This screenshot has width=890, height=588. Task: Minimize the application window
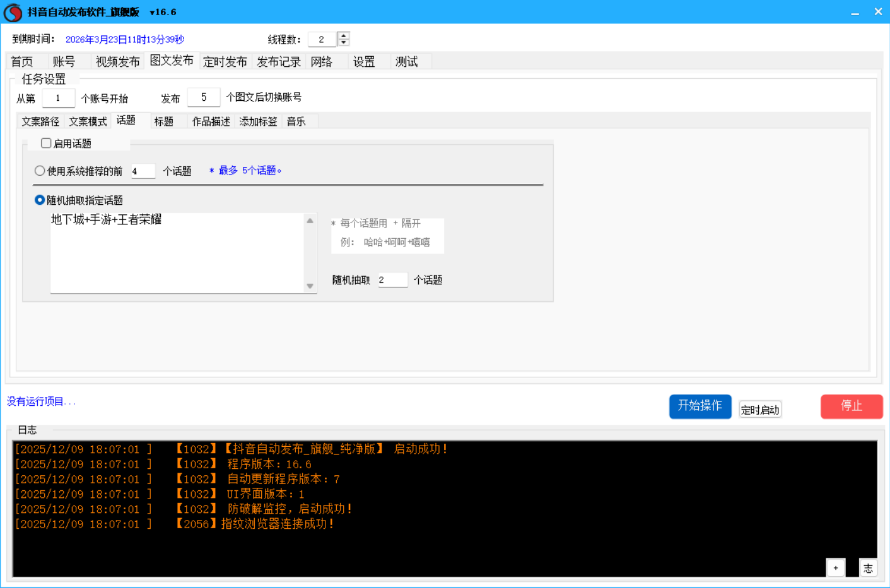[x=855, y=13]
